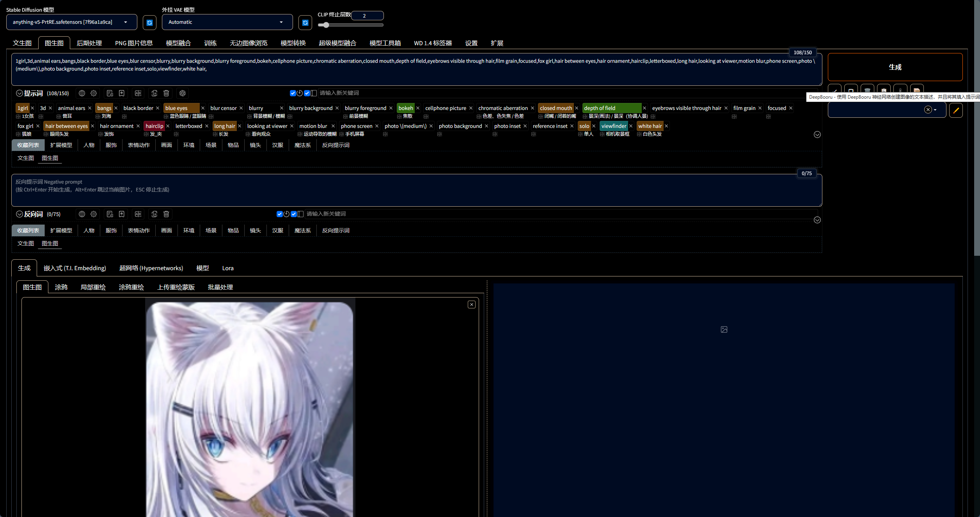Click the ChatGPT icon in 提示词 toolbar
Image resolution: width=980 pixels, height=517 pixels.
182,93
